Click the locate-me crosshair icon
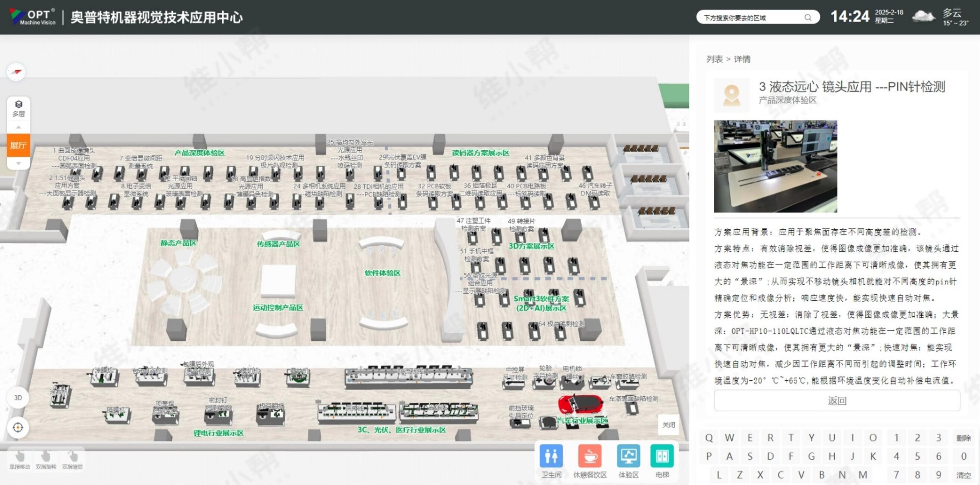Image resolution: width=980 pixels, height=485 pixels. pyautogui.click(x=18, y=427)
